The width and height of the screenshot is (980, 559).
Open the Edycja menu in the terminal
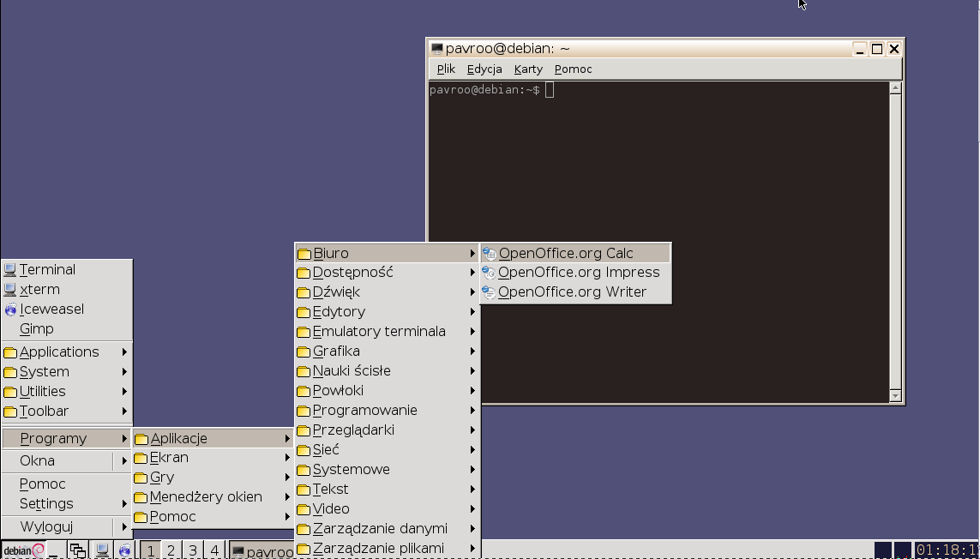click(x=484, y=69)
